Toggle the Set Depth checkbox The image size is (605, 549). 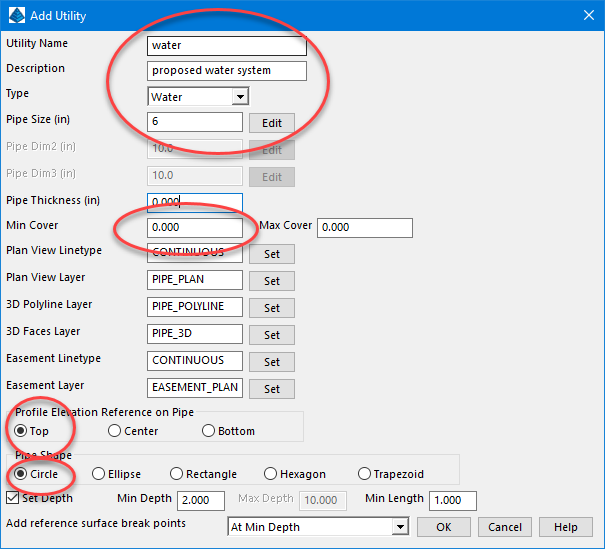[x=13, y=497]
